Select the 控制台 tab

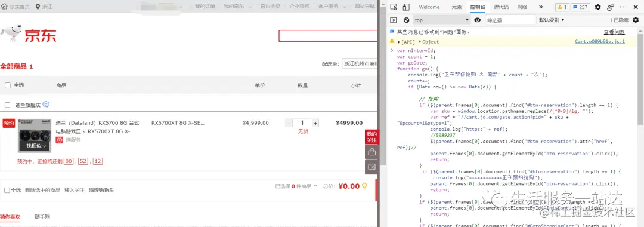pyautogui.click(x=478, y=7)
